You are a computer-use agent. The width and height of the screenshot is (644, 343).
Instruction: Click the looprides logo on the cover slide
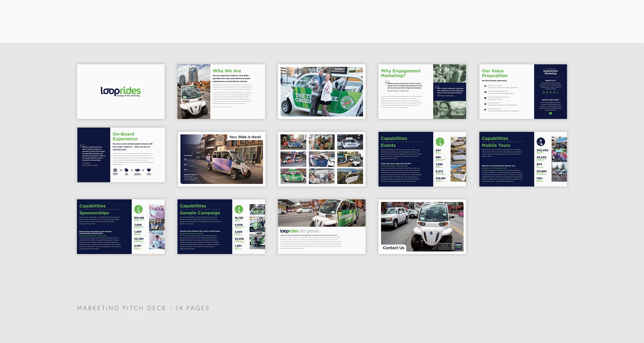[121, 91]
